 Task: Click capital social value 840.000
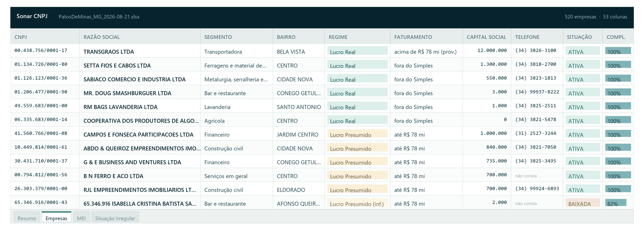click(497, 147)
